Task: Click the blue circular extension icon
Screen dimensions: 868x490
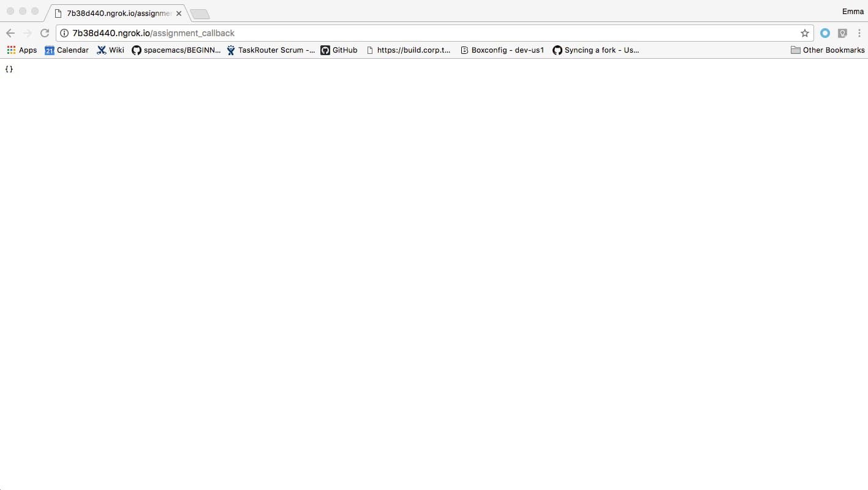Action: [825, 32]
